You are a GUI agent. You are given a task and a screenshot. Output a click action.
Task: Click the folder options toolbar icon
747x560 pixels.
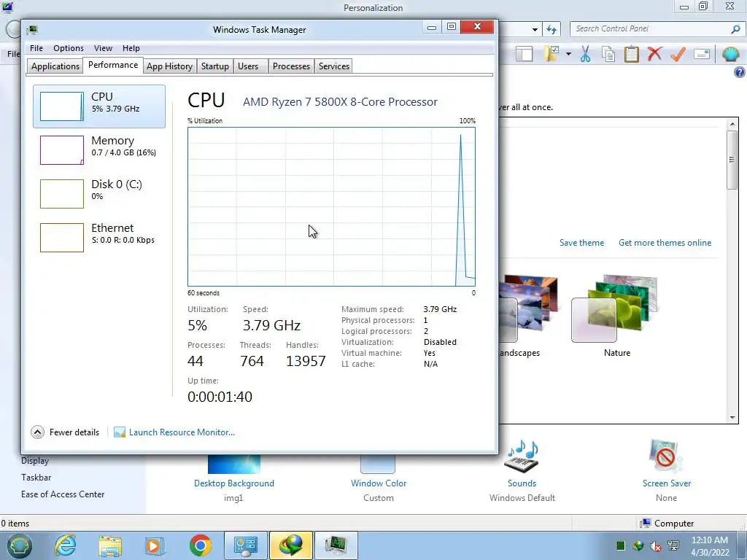551,54
